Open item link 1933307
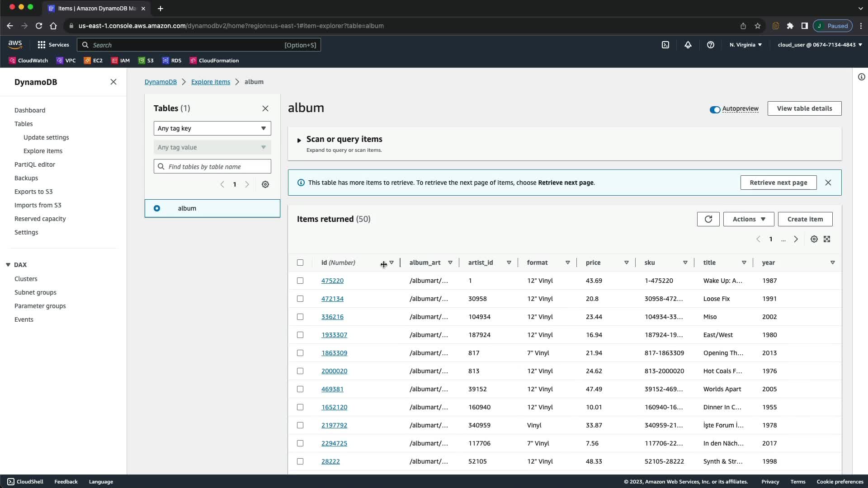Screen dimensions: 868x488 (334, 335)
